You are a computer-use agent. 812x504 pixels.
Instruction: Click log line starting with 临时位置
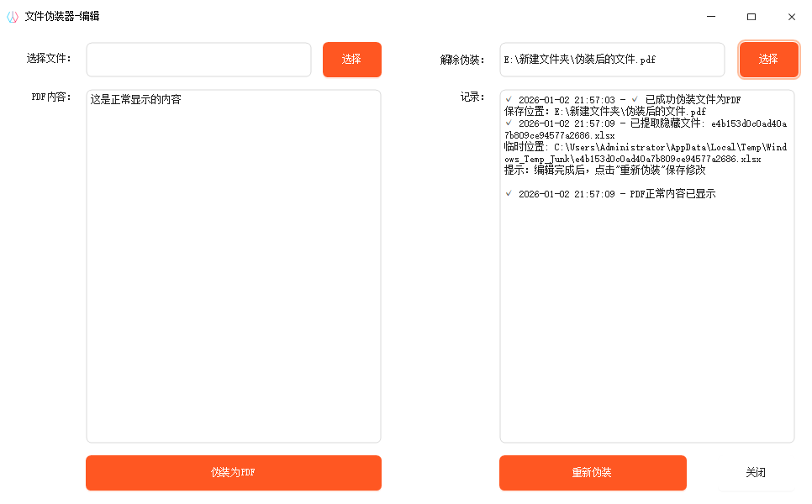click(646, 153)
